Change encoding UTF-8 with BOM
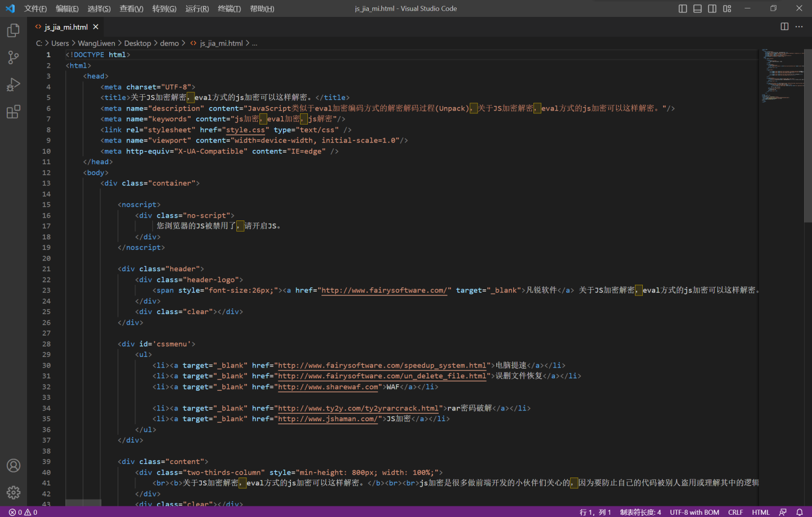The image size is (812, 517). 694,512
